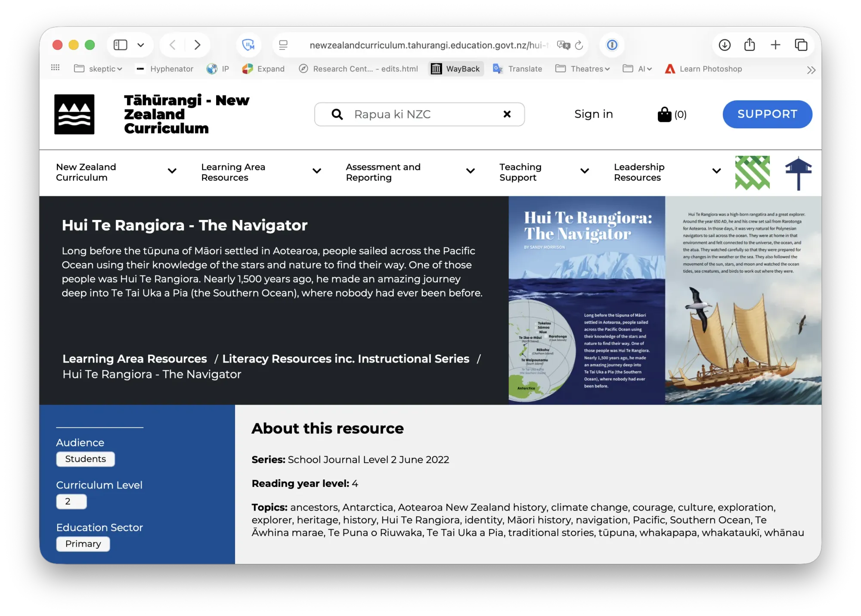Screen dimensions: 861x616
Task: Click the blue pou signpost icon
Action: coord(798,173)
